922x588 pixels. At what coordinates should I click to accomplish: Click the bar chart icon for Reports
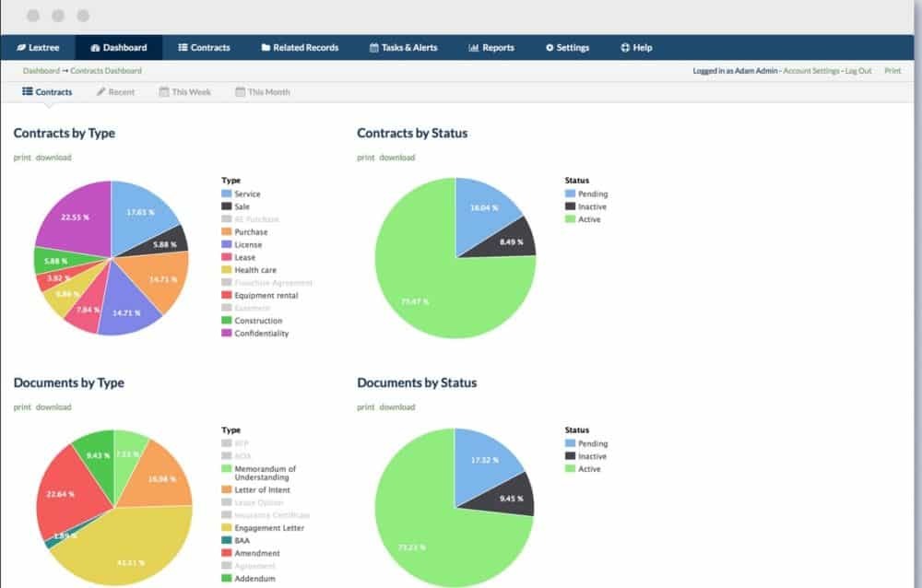[x=473, y=48]
